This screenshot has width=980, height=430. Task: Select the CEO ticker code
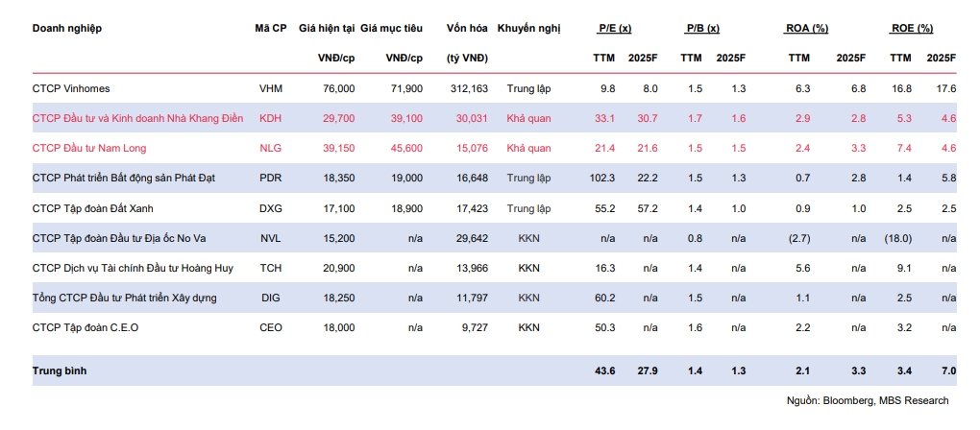(x=271, y=327)
